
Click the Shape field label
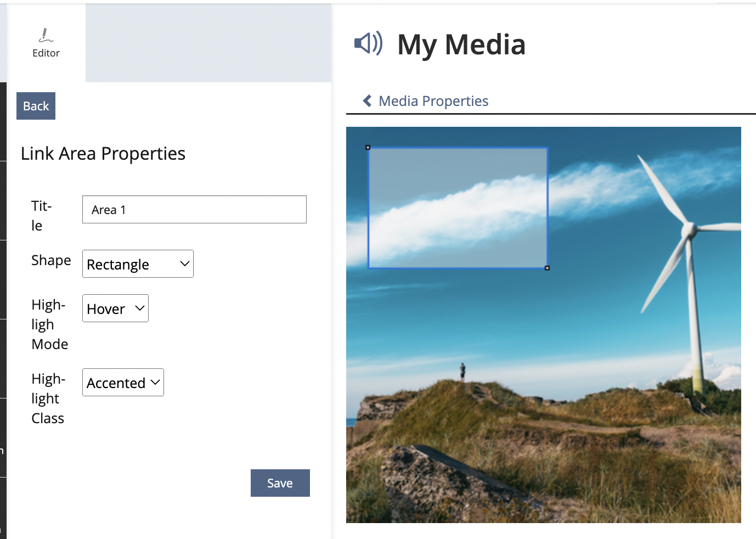[x=51, y=260]
